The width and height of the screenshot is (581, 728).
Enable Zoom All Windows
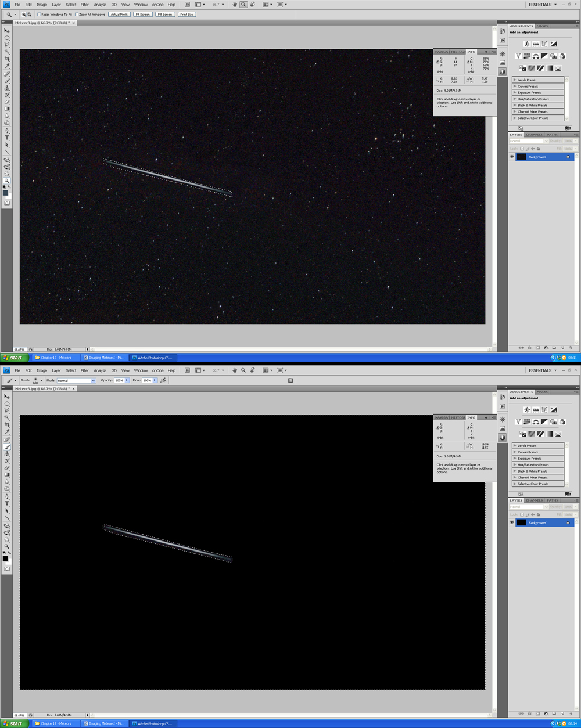click(76, 14)
